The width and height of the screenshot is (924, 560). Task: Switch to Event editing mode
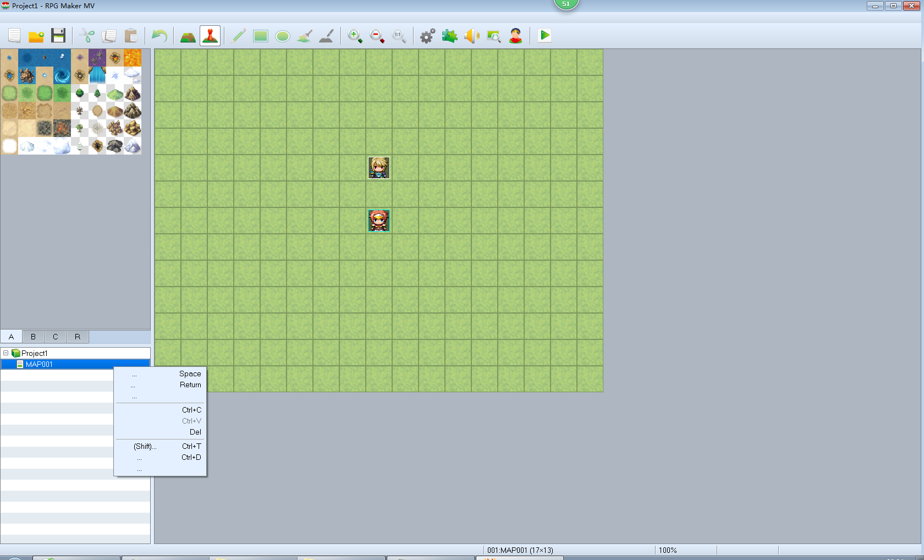pyautogui.click(x=210, y=36)
